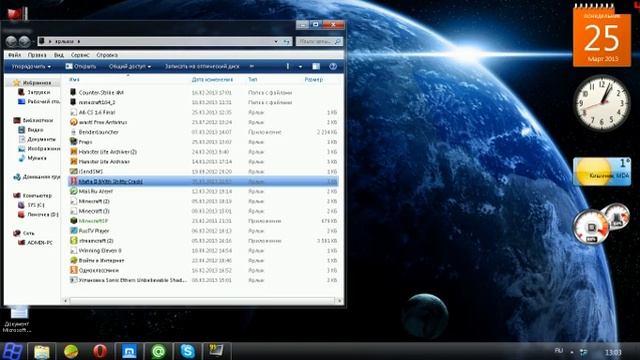Viewport: 640px width, 360px height.
Task: Select Компьютер in navigation pane
Action: [37, 196]
